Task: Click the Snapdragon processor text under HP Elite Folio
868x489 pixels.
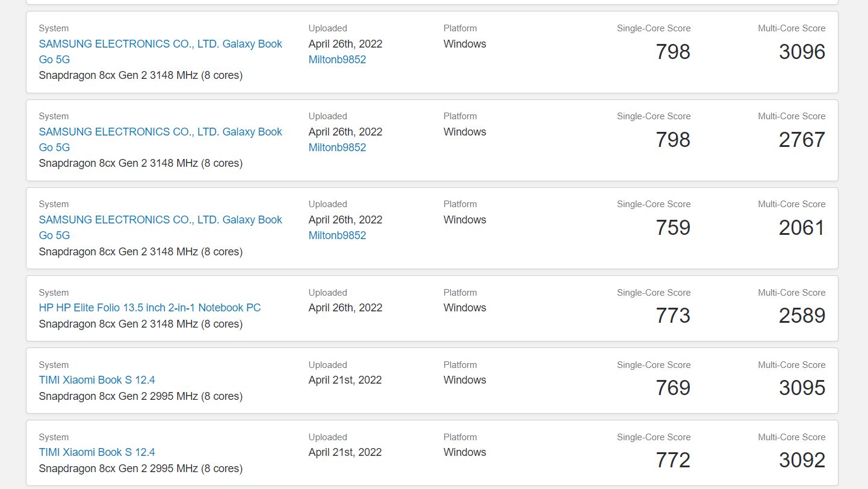Action: (141, 324)
